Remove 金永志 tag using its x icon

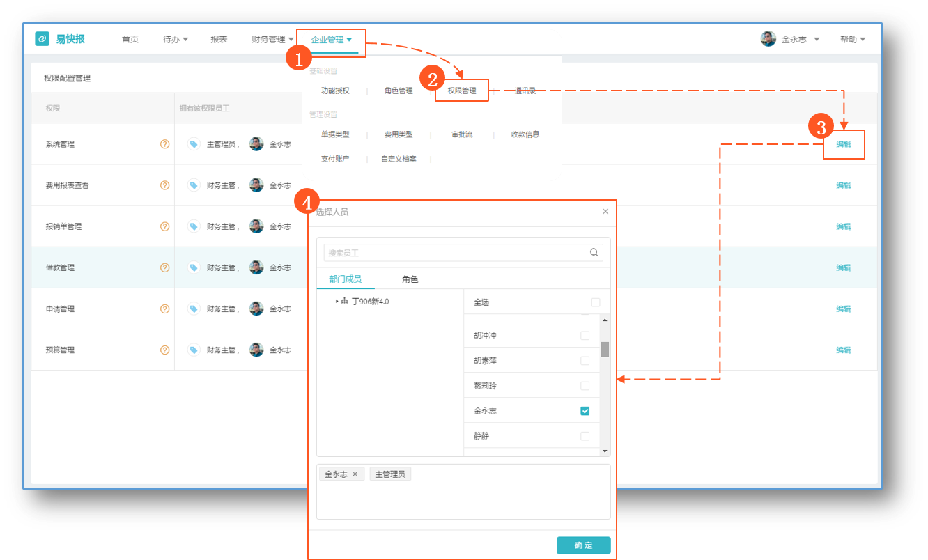(355, 474)
